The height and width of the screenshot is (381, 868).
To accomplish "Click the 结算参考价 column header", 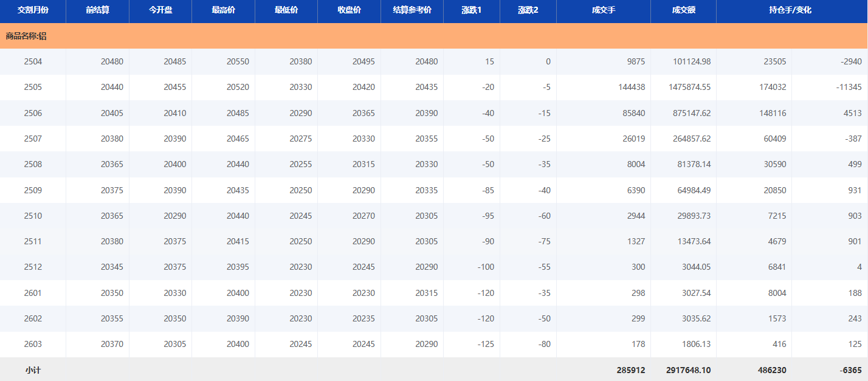I will click(412, 11).
